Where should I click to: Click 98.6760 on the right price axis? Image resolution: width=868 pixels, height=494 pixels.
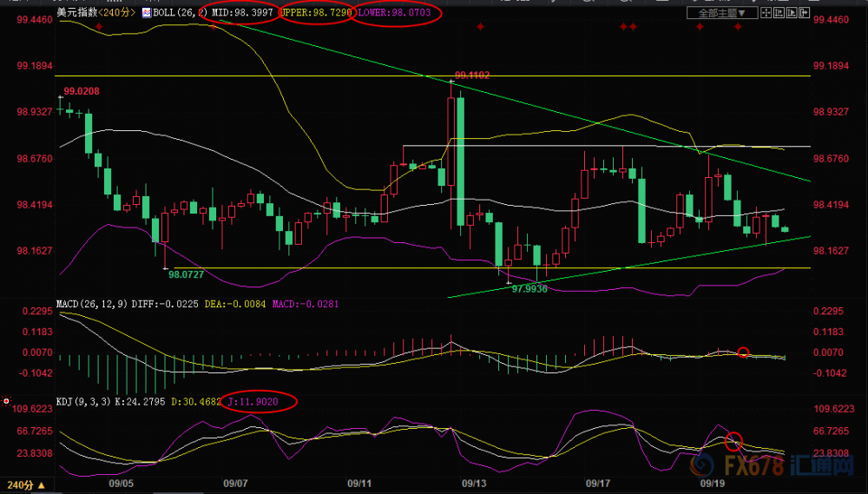tap(831, 159)
